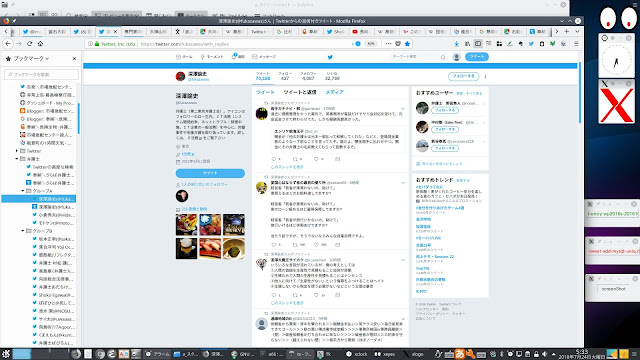640x360 pixels.
Task: Click the Twitter bird logo in header
Action: [330, 57]
